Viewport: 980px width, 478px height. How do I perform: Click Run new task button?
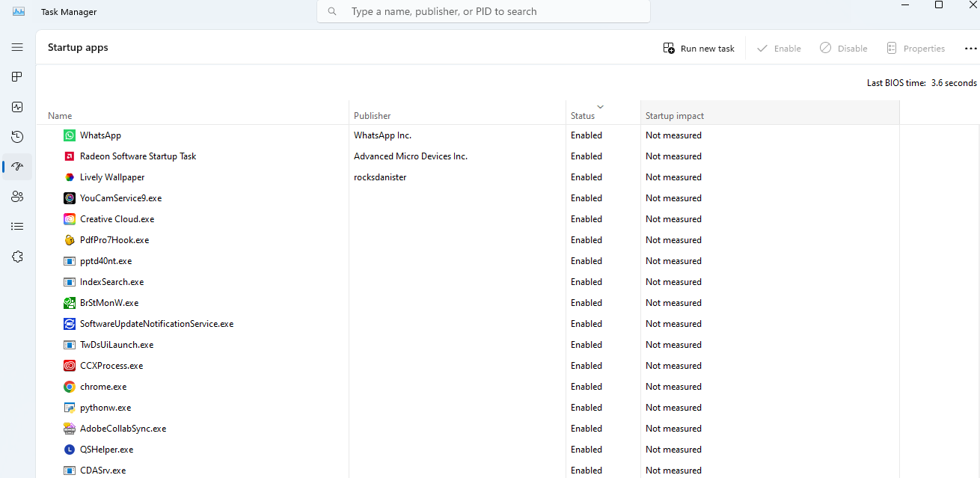(x=699, y=49)
